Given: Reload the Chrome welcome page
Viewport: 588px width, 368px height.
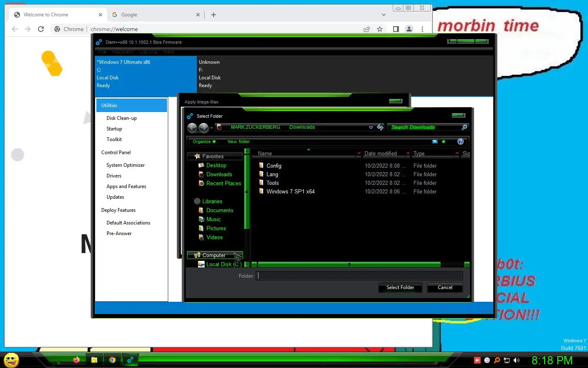Looking at the screenshot, I should coord(41,29).
